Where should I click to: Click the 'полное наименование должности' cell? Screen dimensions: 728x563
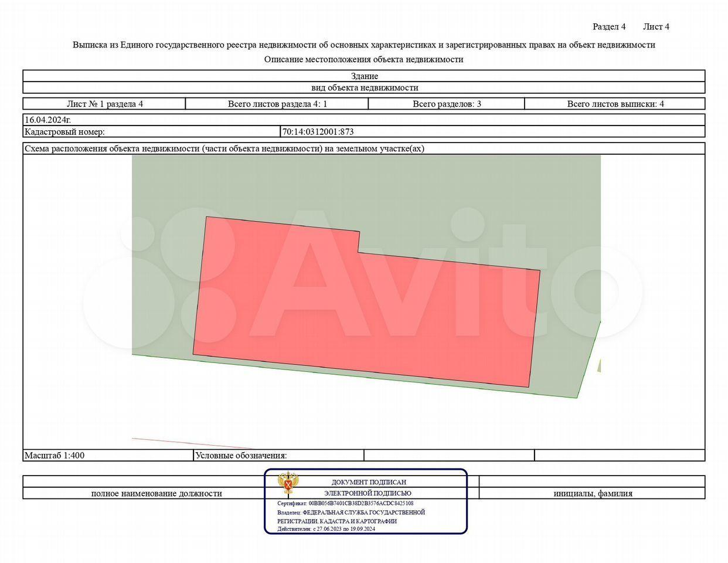(157, 494)
